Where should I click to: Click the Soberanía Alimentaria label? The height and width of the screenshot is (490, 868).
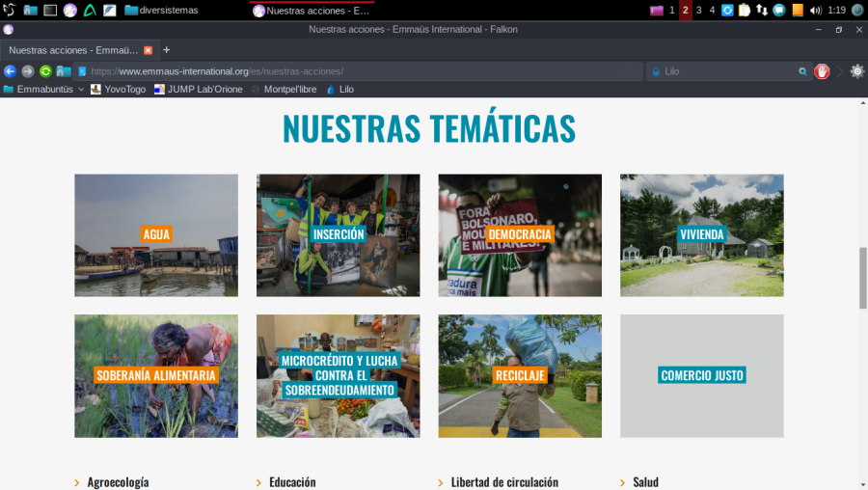pyautogui.click(x=156, y=375)
